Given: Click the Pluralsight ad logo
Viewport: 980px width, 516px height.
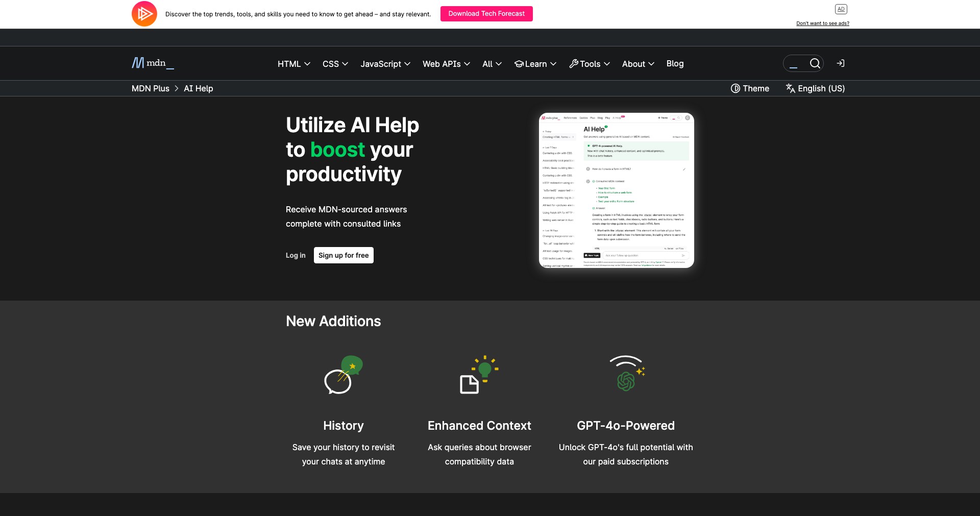Looking at the screenshot, I should [x=144, y=14].
